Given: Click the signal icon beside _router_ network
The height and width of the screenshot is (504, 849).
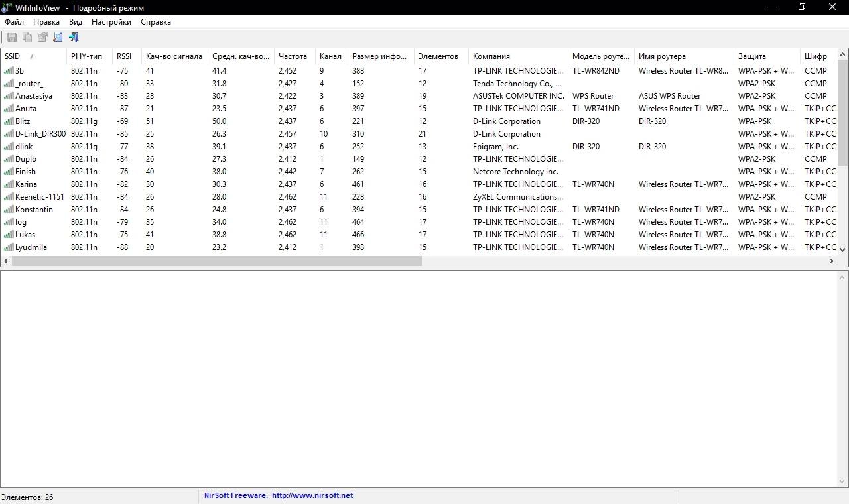Looking at the screenshot, I should [x=9, y=84].
